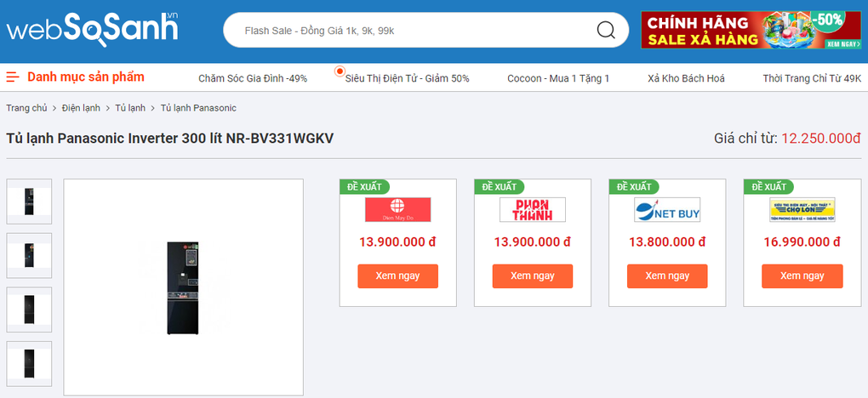Click Xem ngay for Net Buy offer

(667, 276)
